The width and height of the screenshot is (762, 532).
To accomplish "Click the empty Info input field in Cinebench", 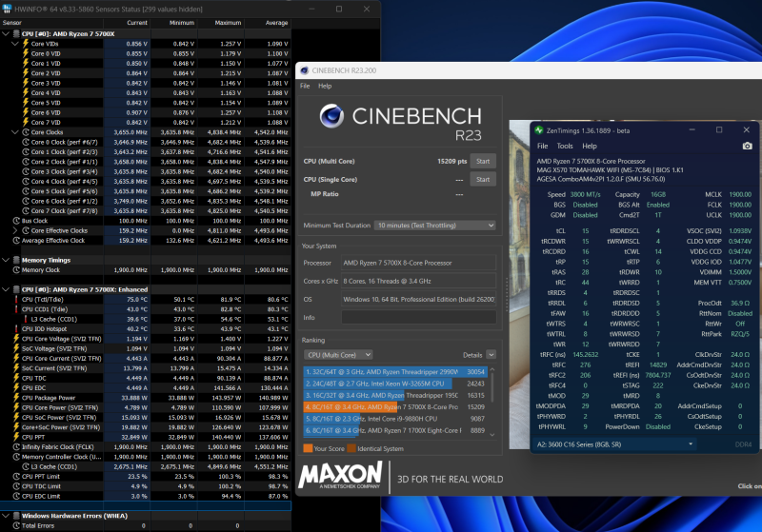I will coord(418,318).
